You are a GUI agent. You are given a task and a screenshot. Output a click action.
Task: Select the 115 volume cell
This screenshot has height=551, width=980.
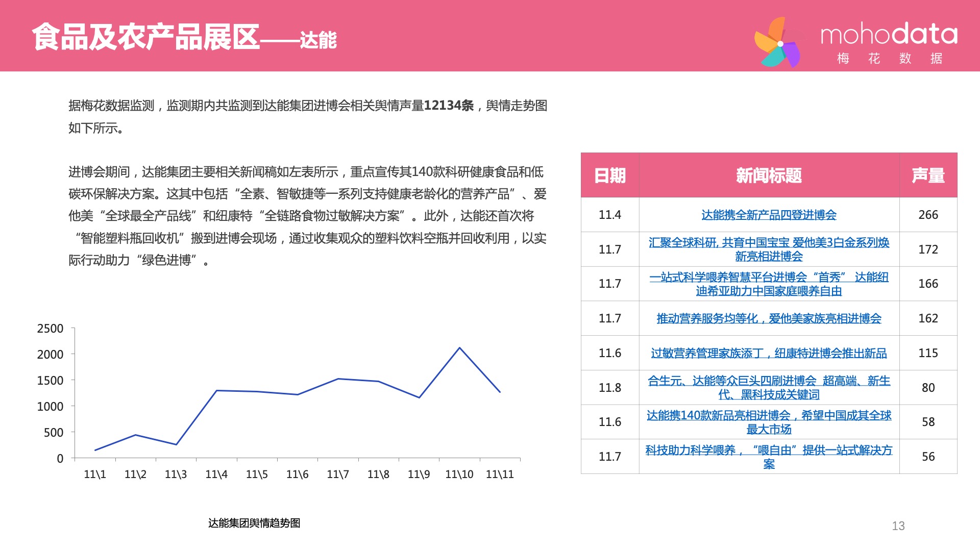point(928,353)
